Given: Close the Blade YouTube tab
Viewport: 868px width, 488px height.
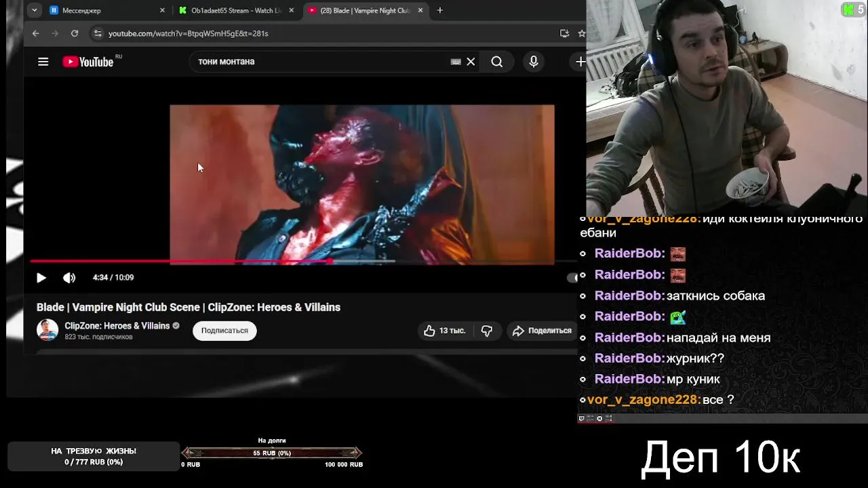Looking at the screenshot, I should [x=420, y=10].
